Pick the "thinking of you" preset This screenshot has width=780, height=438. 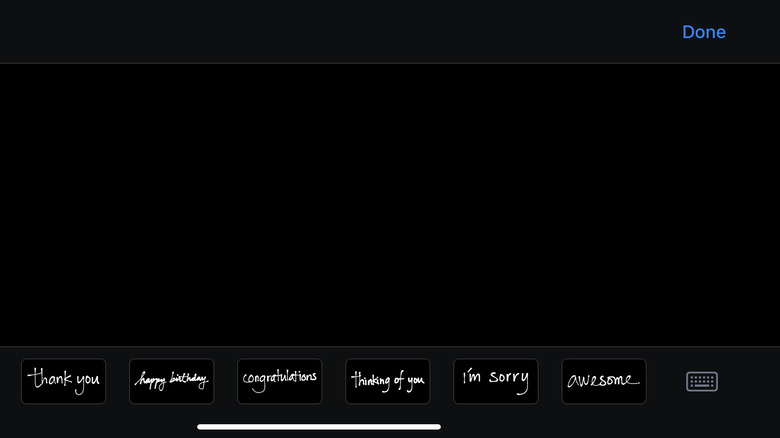coord(388,381)
